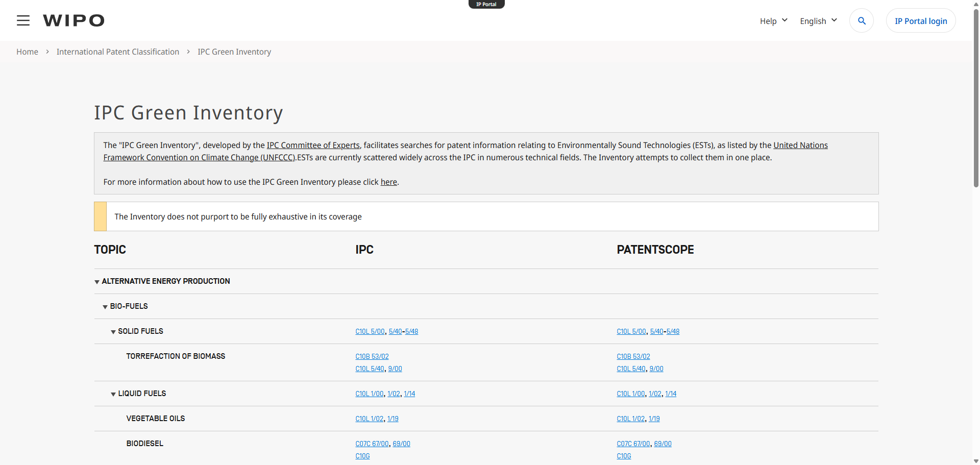This screenshot has width=980, height=465.
Task: Collapse the Liquid Fuels tree node
Action: (113, 394)
